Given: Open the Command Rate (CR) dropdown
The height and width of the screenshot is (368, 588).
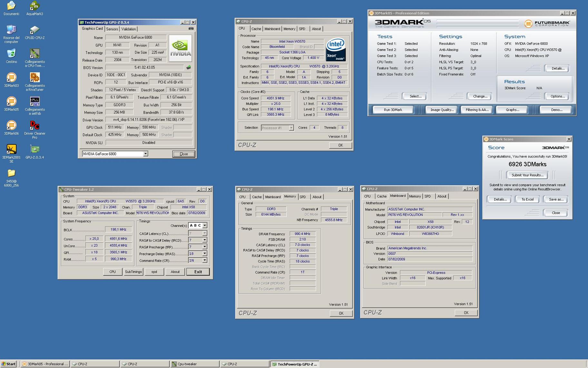Looking at the screenshot, I should [x=204, y=260].
